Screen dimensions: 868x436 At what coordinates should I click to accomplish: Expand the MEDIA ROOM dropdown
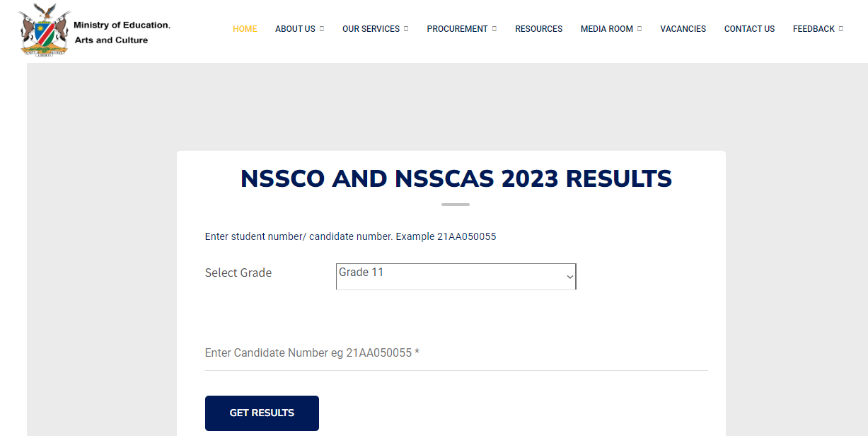[x=606, y=29]
